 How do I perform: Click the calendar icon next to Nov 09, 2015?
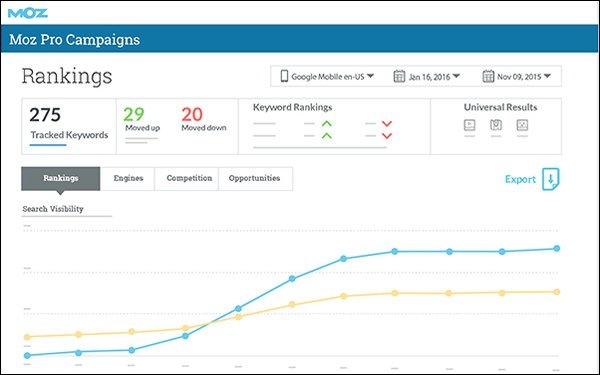click(488, 76)
